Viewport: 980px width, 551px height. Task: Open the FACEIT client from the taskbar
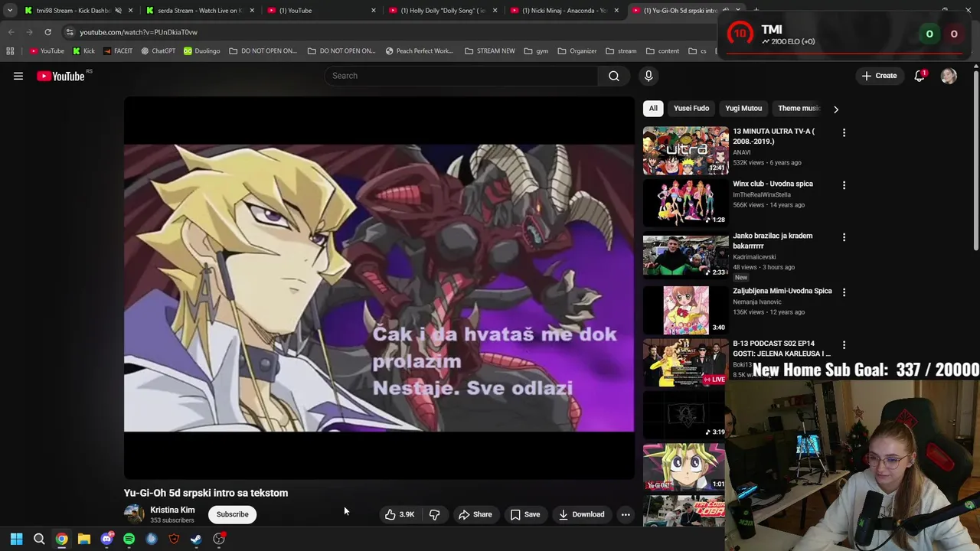click(x=174, y=539)
